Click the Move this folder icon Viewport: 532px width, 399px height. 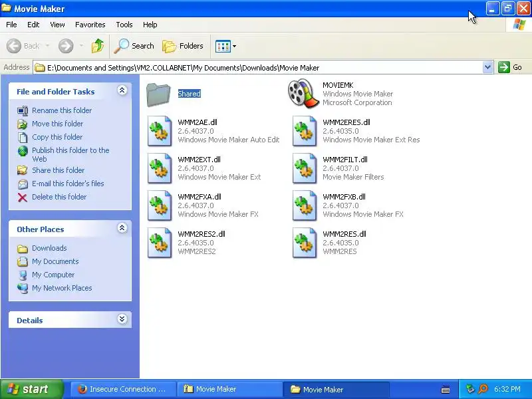[x=23, y=124]
